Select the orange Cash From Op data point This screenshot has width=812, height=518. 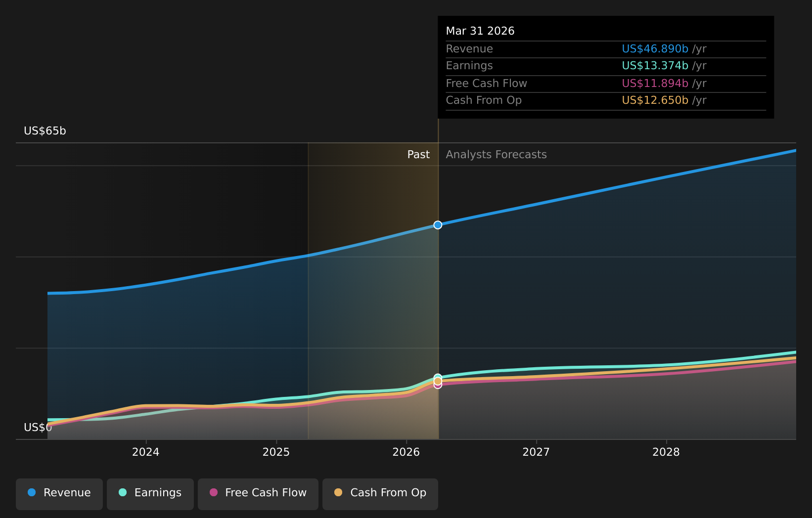438,381
